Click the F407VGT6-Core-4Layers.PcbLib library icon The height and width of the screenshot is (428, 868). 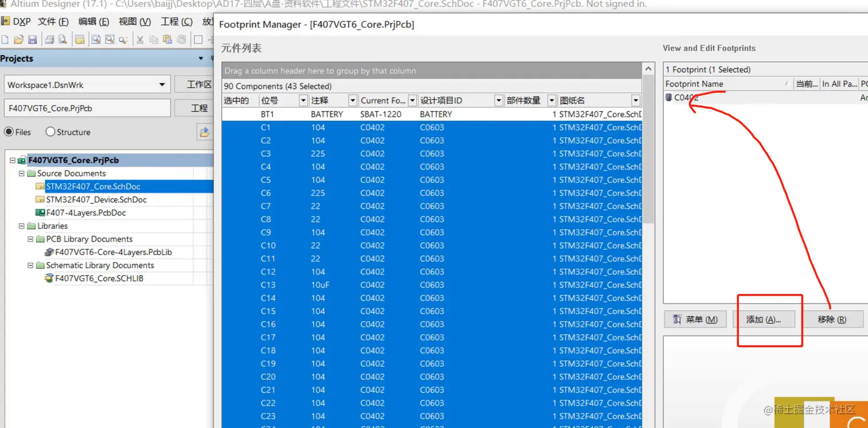pos(49,252)
